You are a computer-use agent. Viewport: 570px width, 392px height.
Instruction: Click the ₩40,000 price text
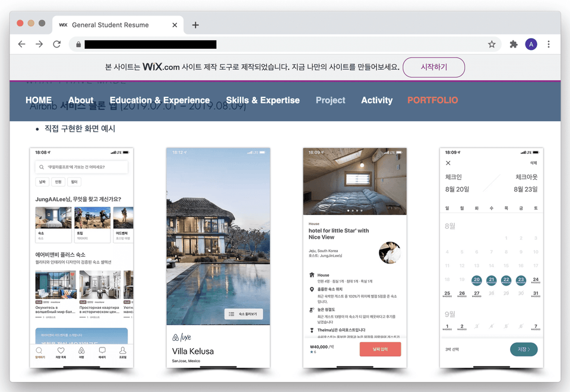pyautogui.click(x=319, y=347)
